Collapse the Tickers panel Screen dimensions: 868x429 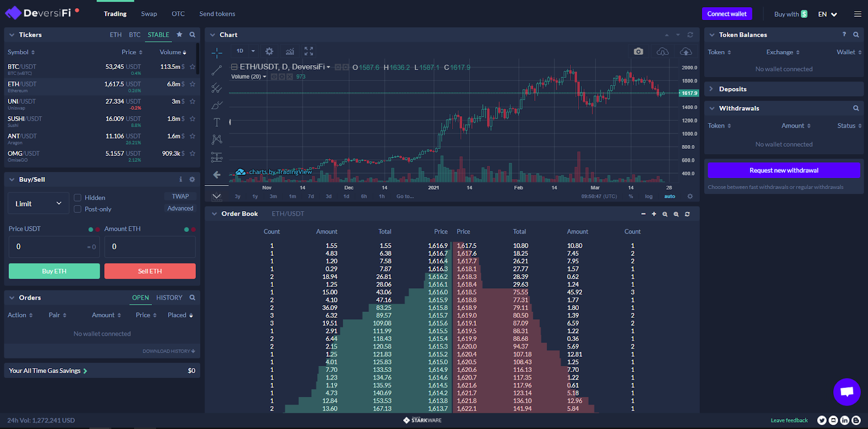(12, 35)
